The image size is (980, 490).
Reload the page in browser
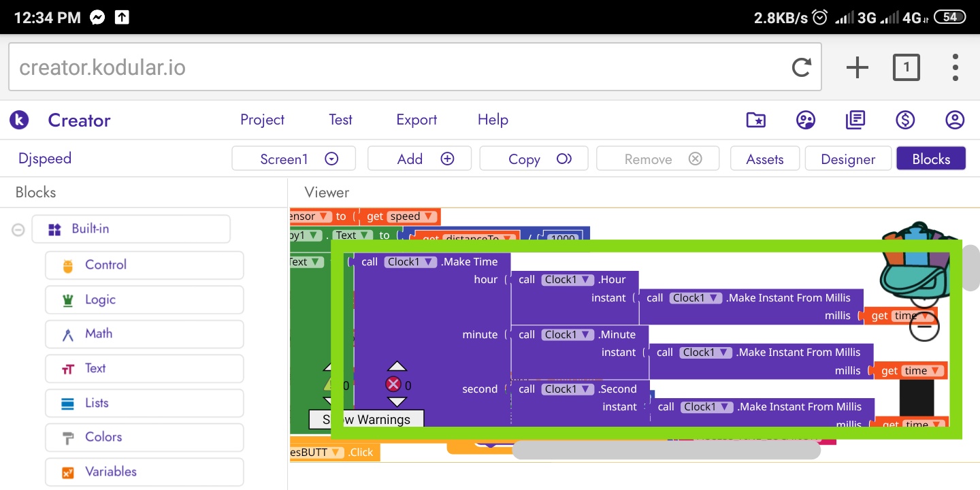801,67
